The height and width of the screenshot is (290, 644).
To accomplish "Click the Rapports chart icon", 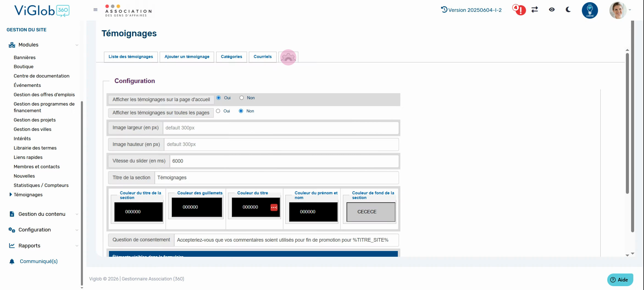I will [x=12, y=245].
